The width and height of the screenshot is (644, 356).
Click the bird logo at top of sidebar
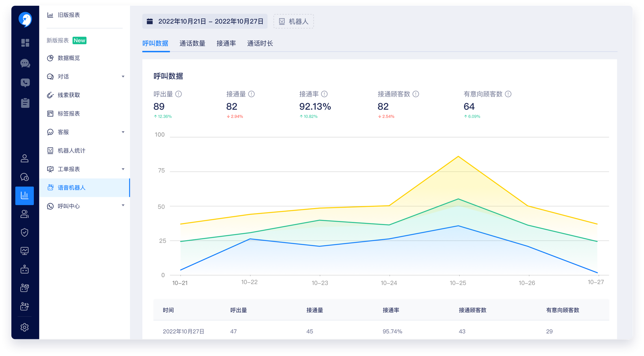[25, 19]
